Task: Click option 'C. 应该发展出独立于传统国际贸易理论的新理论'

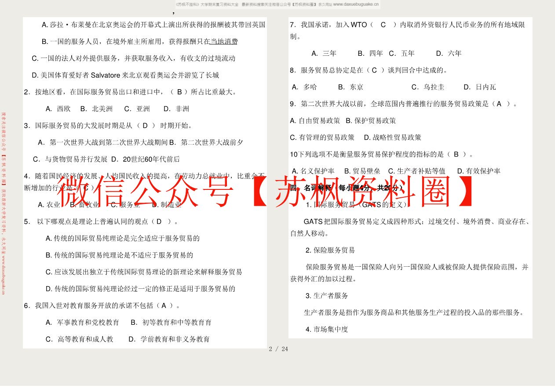Action: 144,272
